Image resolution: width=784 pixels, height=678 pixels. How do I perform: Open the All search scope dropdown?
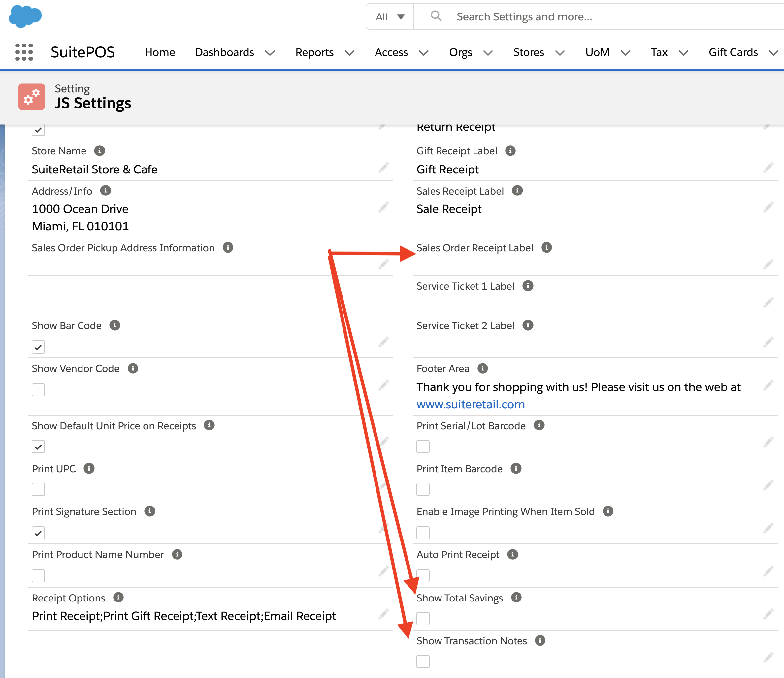390,16
